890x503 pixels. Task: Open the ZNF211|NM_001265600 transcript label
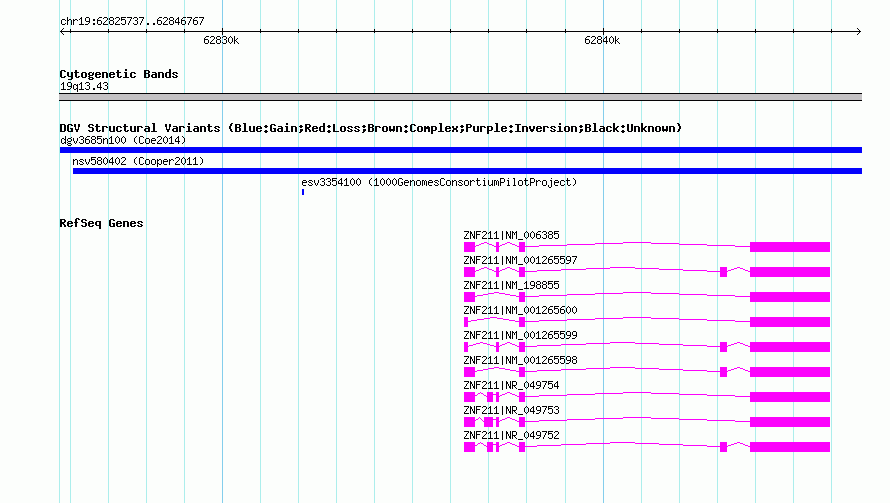(x=520, y=310)
